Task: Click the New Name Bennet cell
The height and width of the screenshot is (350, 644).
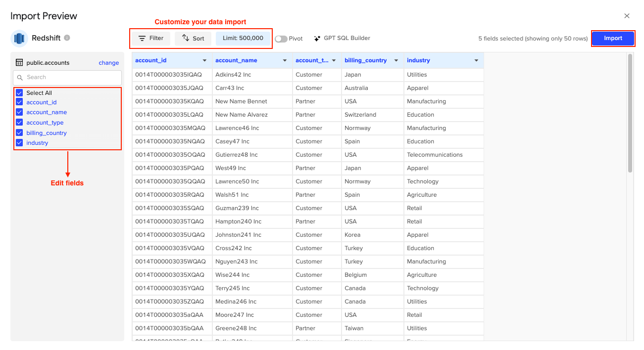Action: [x=252, y=101]
